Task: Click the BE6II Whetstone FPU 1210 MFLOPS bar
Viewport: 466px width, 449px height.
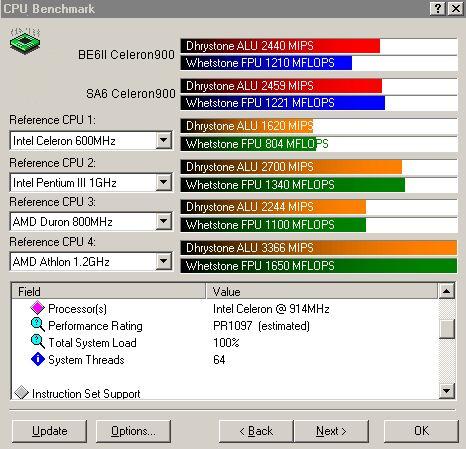Action: 266,63
